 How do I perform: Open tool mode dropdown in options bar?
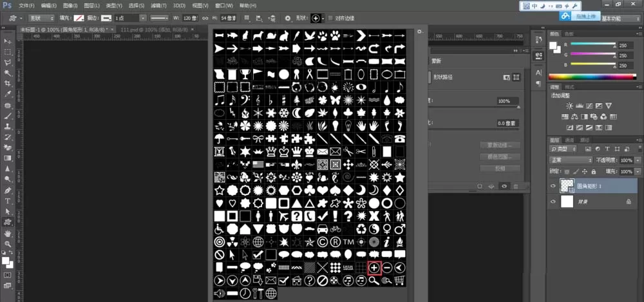coord(41,18)
